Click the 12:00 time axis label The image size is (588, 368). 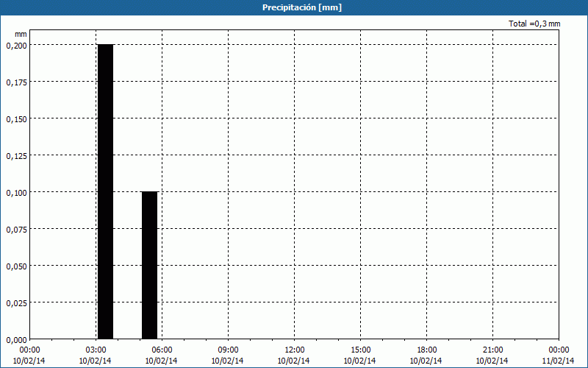[x=295, y=350]
